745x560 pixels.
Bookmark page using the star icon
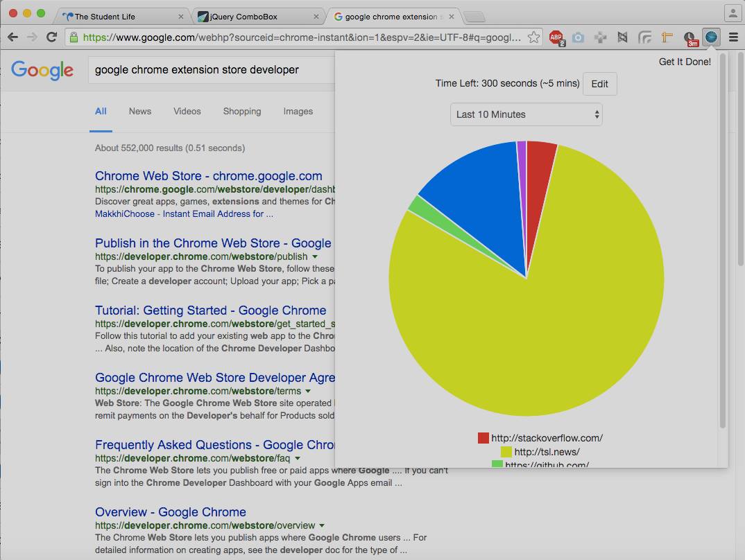click(534, 37)
